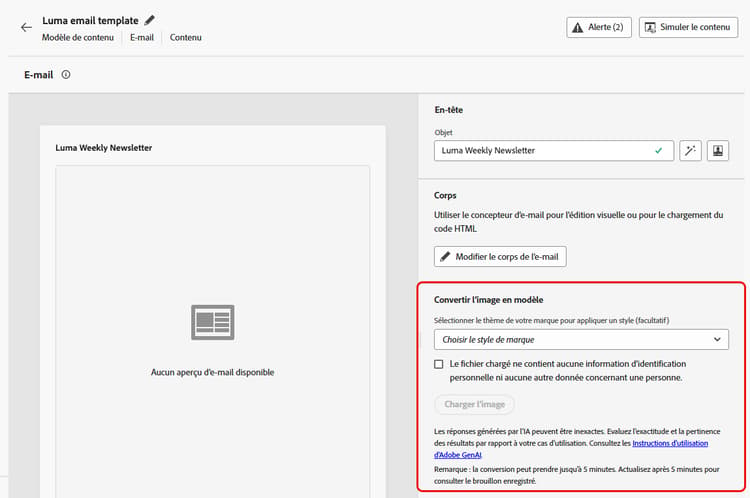Go back using the left arrow icon
750x498 pixels.
tap(26, 27)
